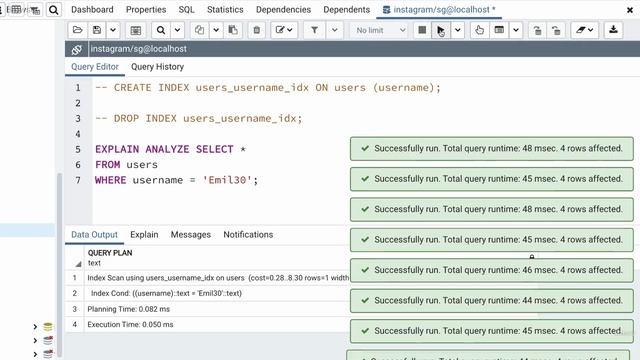Click lock icon in result column header
Viewport: 640px width, 360px height.
tap(532, 256)
